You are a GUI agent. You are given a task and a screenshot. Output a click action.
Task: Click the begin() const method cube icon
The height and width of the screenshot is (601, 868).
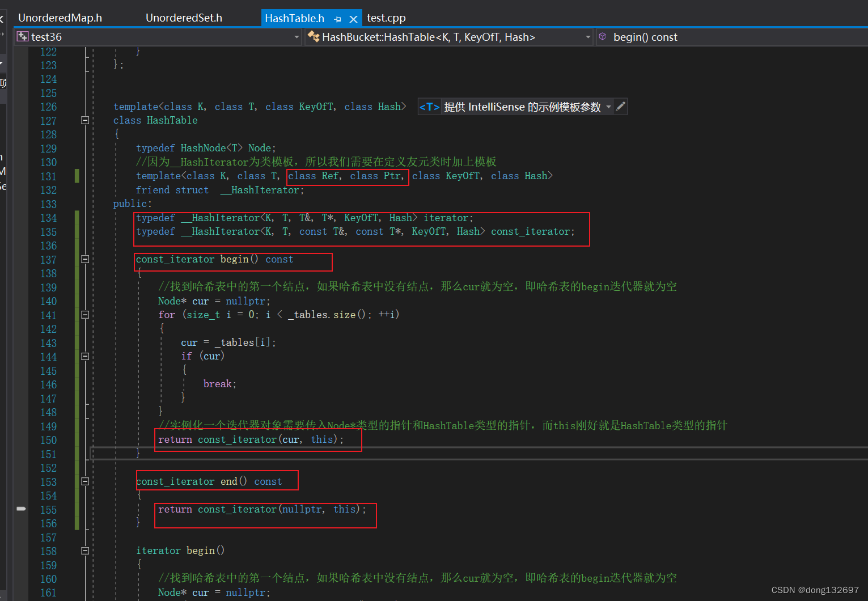(603, 37)
